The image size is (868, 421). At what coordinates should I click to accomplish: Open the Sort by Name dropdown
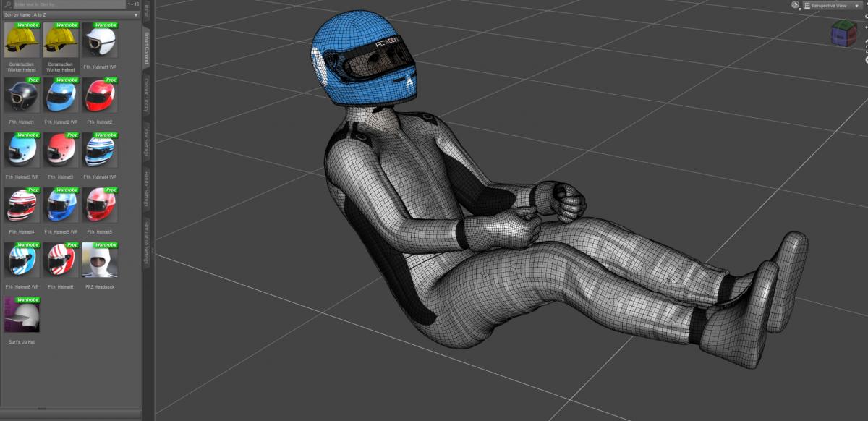[x=71, y=14]
